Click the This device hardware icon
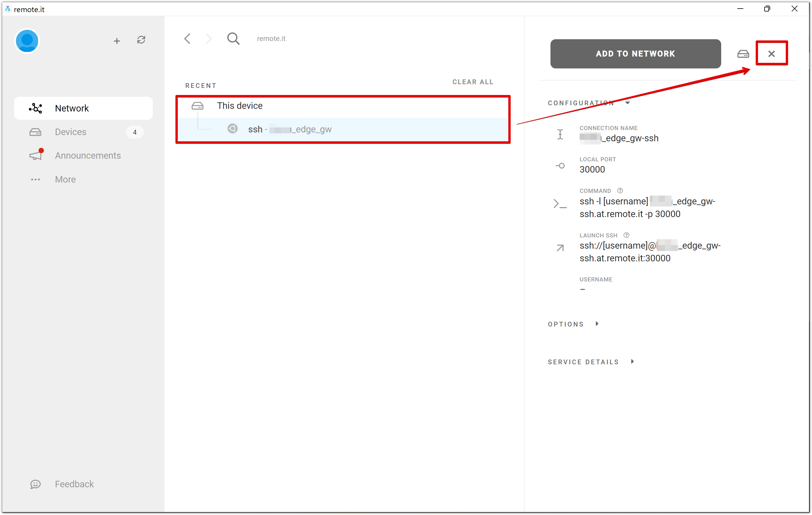812x515 pixels. [198, 106]
